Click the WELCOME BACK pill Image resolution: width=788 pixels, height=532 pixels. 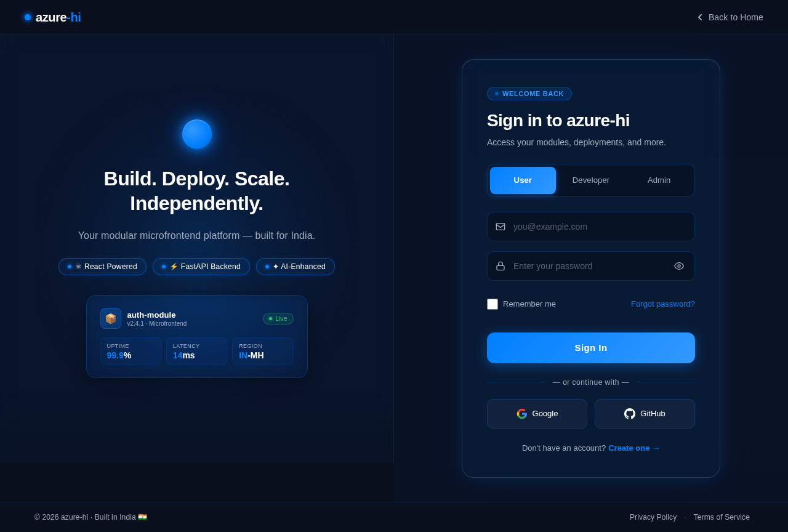[x=529, y=94]
